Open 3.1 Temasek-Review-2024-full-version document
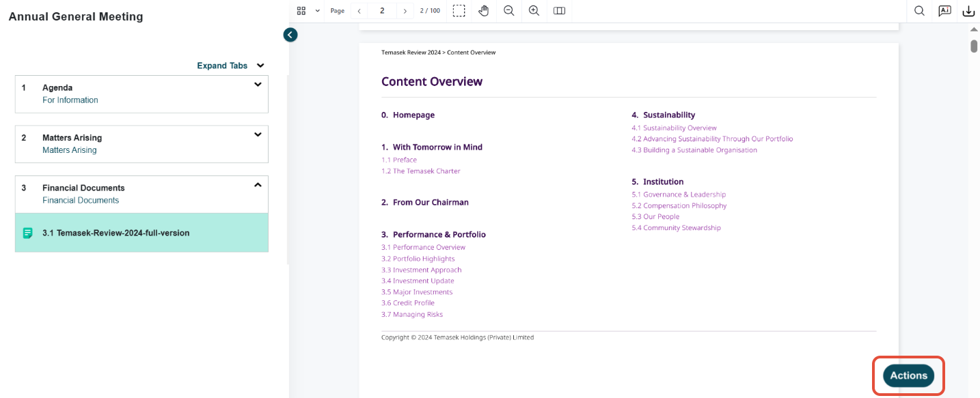Viewport: 980px width, 398px height. click(141, 233)
